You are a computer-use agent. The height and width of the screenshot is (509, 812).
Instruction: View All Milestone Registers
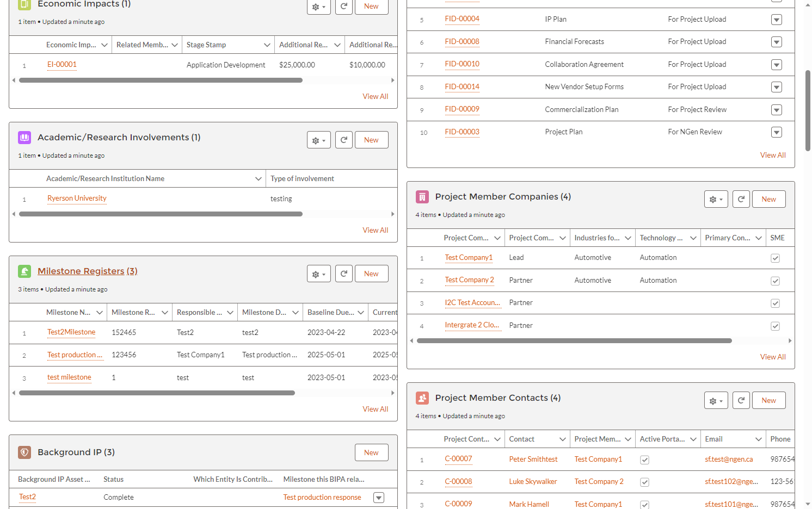(x=376, y=409)
